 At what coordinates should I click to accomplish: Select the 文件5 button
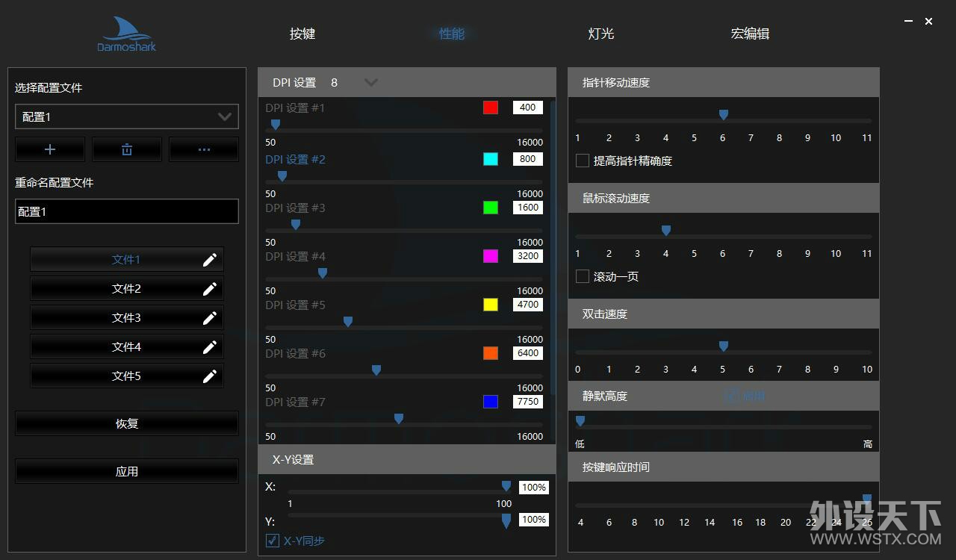127,376
